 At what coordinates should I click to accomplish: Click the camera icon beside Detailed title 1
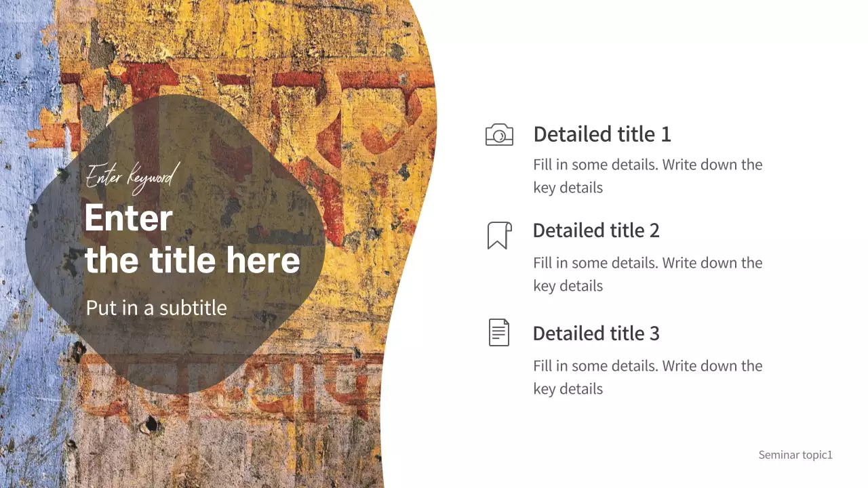point(499,135)
